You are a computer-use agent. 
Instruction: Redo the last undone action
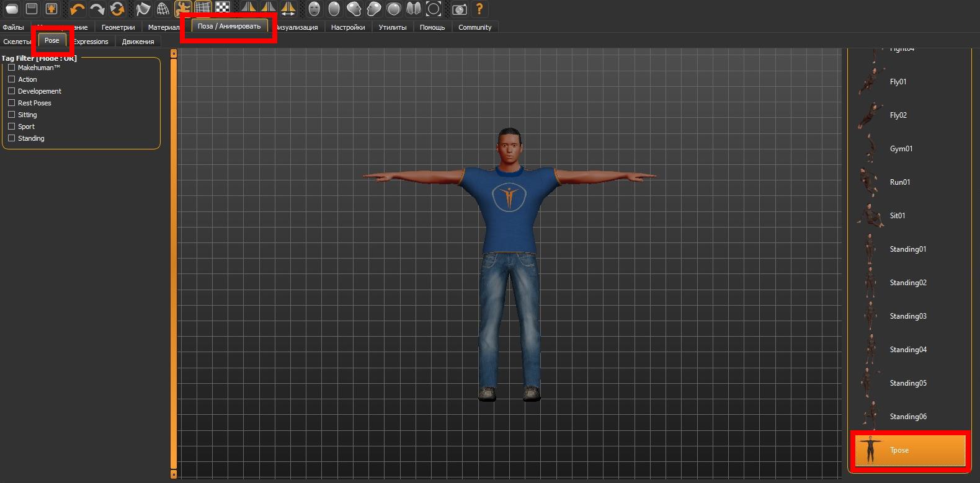click(97, 9)
